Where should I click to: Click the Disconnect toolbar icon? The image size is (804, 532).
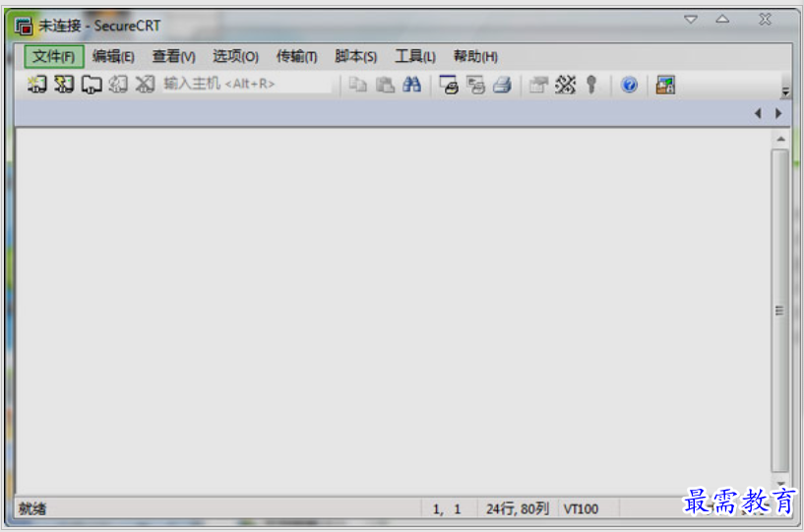[145, 84]
